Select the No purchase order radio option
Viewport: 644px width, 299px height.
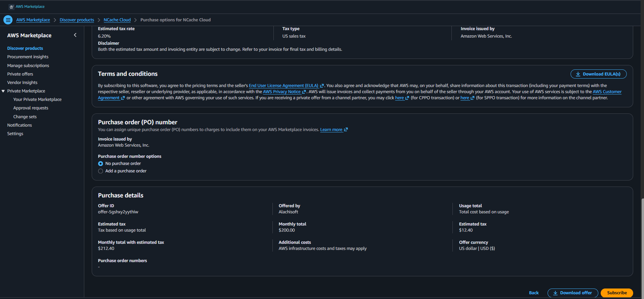click(x=101, y=164)
